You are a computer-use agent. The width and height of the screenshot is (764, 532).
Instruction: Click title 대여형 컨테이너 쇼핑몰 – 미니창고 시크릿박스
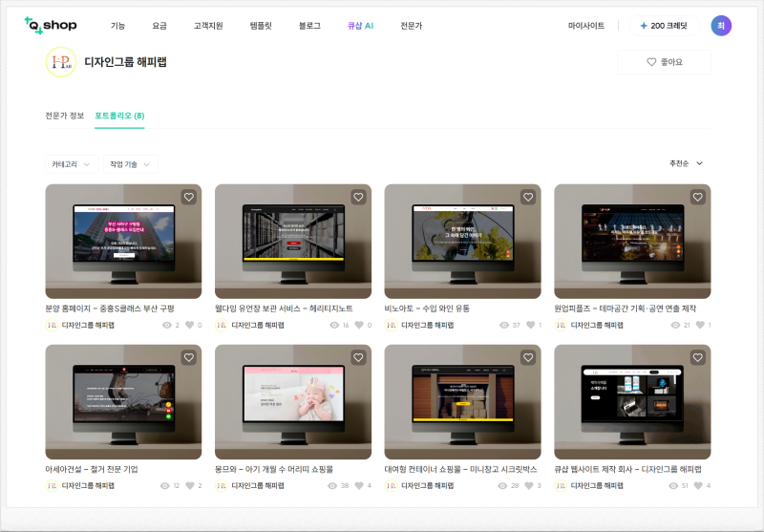pos(460,469)
